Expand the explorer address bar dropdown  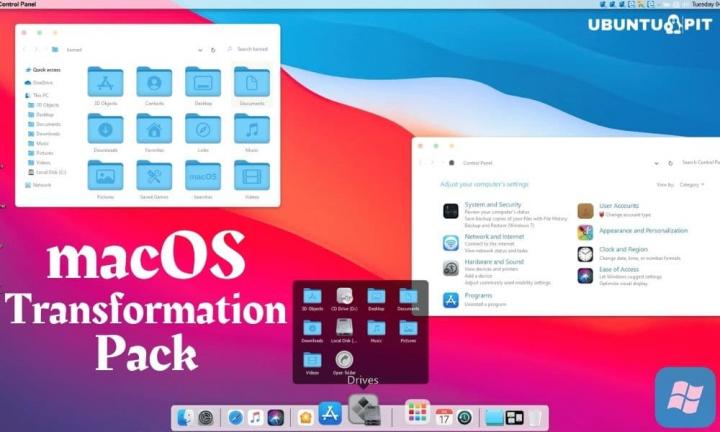(x=200, y=50)
